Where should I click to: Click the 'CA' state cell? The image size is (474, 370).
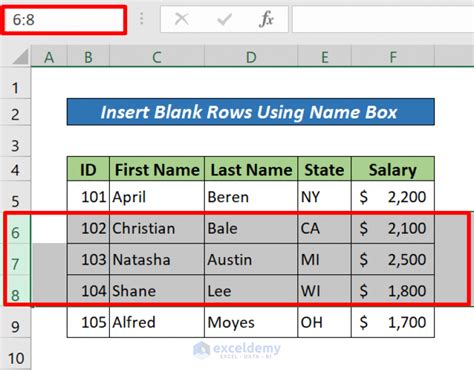coord(324,228)
